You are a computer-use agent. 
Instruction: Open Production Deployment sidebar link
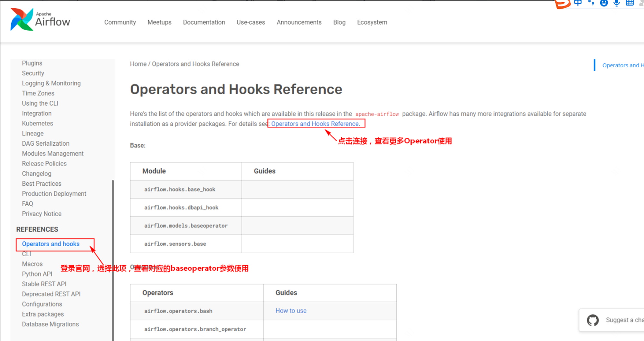coord(54,193)
